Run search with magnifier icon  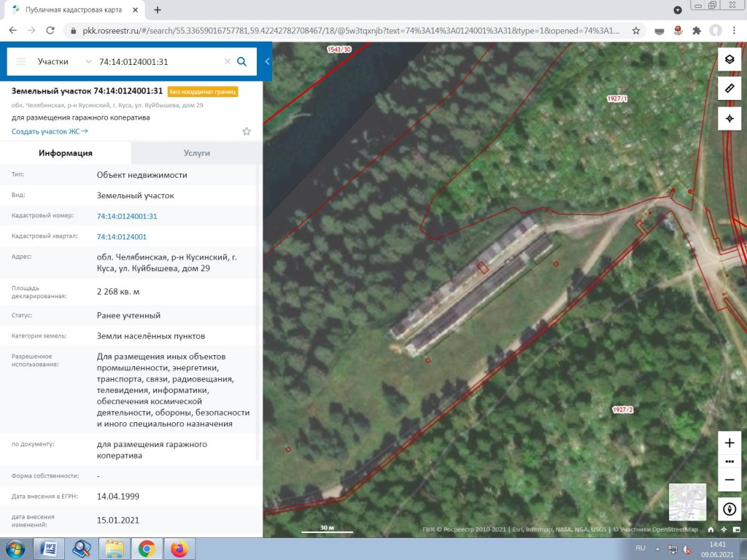pos(242,61)
